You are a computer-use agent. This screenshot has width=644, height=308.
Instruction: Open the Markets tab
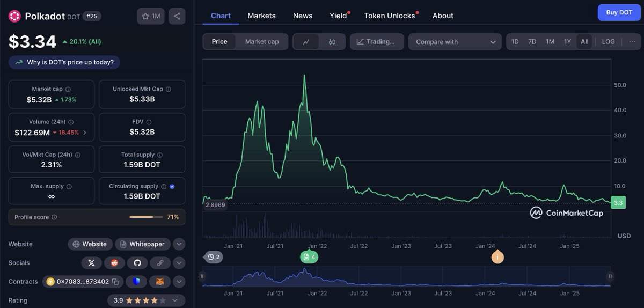[x=261, y=16]
